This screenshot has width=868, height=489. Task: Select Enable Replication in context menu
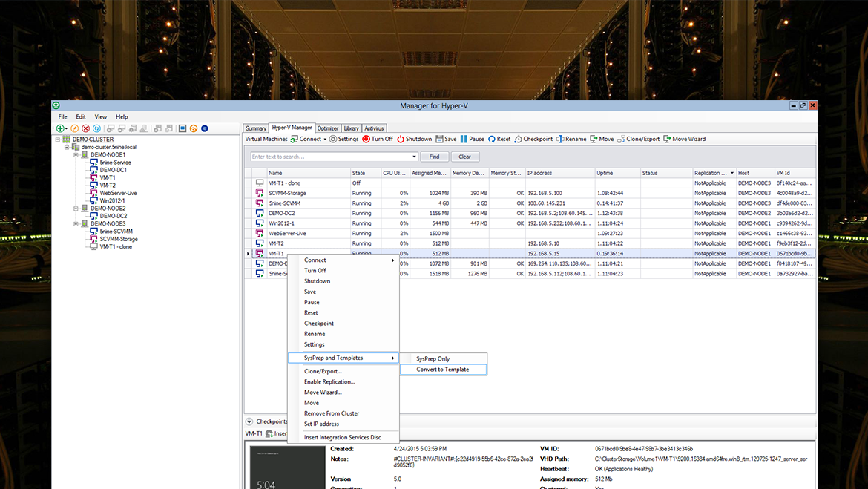(x=329, y=382)
